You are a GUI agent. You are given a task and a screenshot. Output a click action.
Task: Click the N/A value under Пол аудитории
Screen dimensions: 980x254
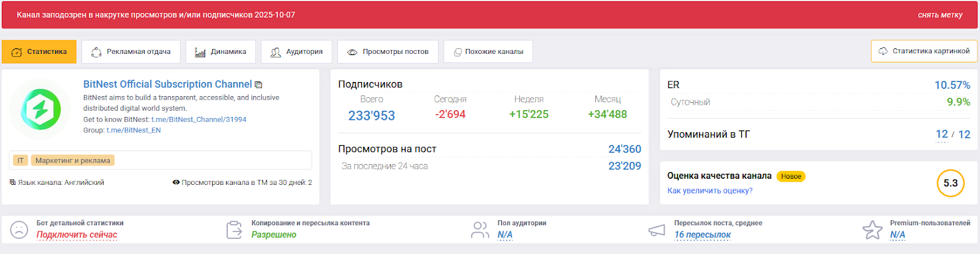(505, 235)
